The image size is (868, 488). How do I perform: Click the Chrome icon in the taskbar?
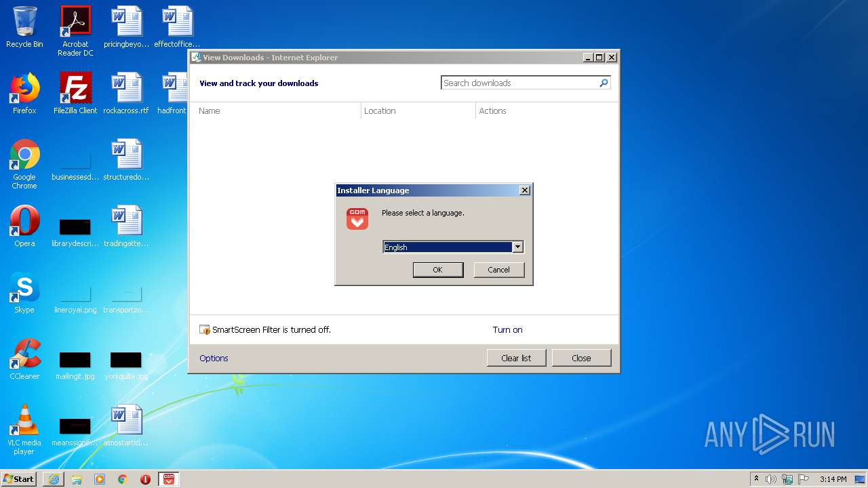point(123,479)
